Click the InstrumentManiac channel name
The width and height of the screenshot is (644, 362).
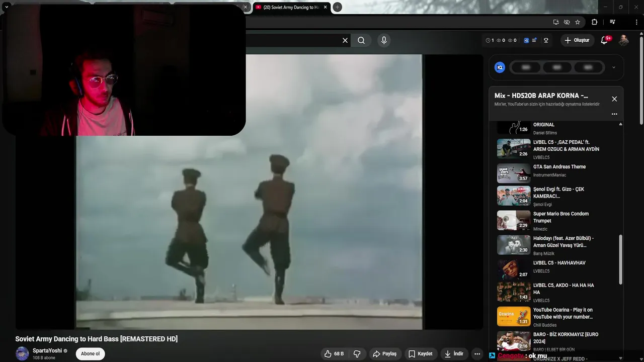coord(549,175)
